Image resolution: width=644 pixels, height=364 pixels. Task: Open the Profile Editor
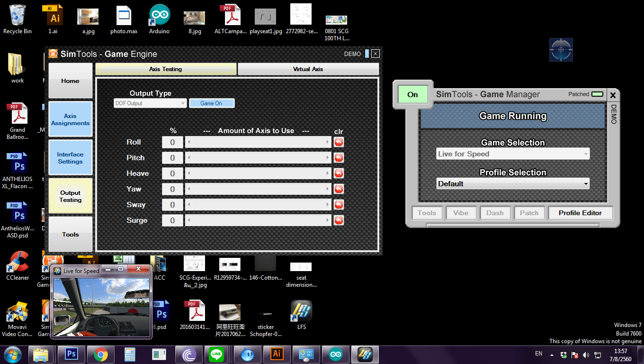point(580,213)
